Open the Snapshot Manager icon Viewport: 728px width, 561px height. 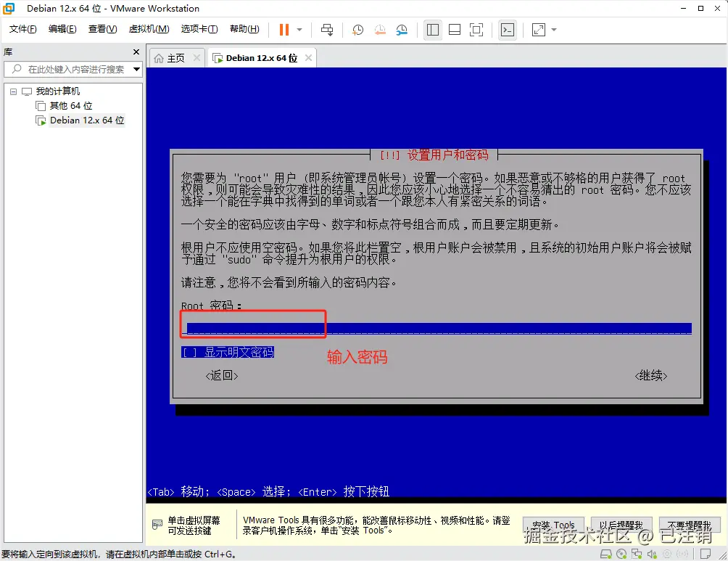coord(402,30)
